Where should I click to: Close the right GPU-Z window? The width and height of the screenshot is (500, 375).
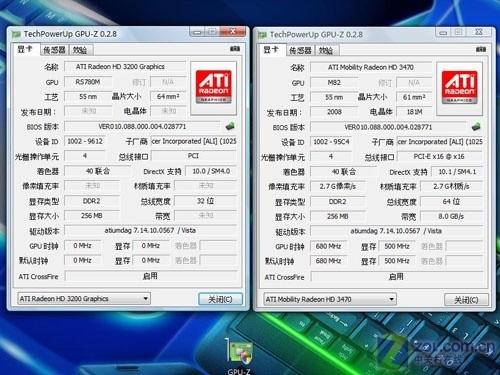(x=479, y=32)
